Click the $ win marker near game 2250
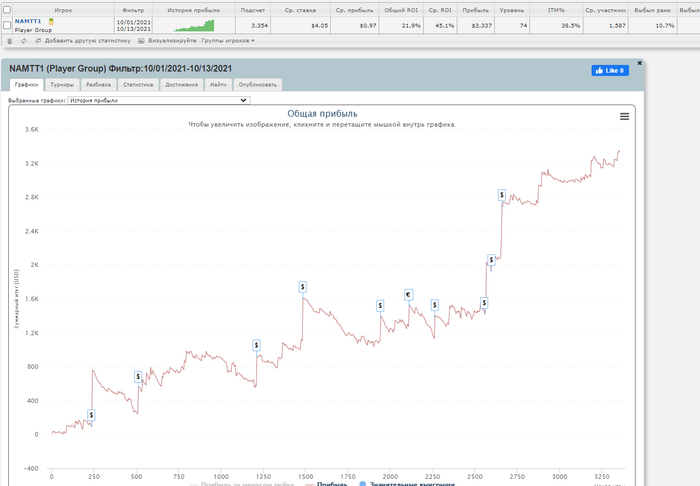700x486 pixels. click(434, 305)
